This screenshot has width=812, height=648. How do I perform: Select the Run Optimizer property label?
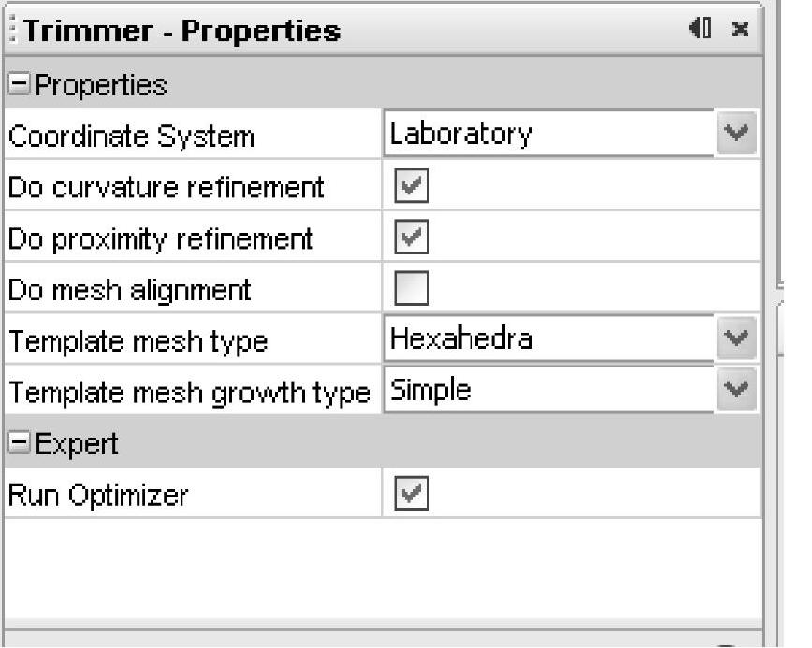click(98, 496)
